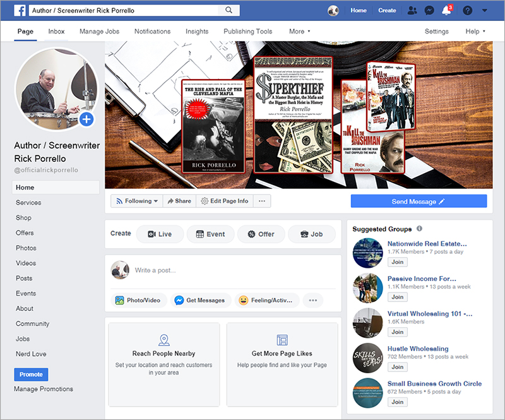Open the account dropdown arrow in top bar
The width and height of the screenshot is (505, 420).
click(x=484, y=11)
